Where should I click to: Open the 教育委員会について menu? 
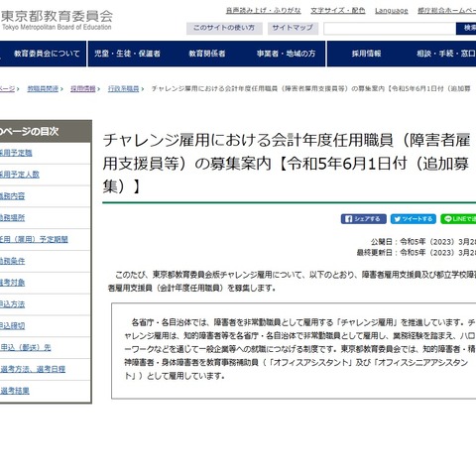coord(47,54)
